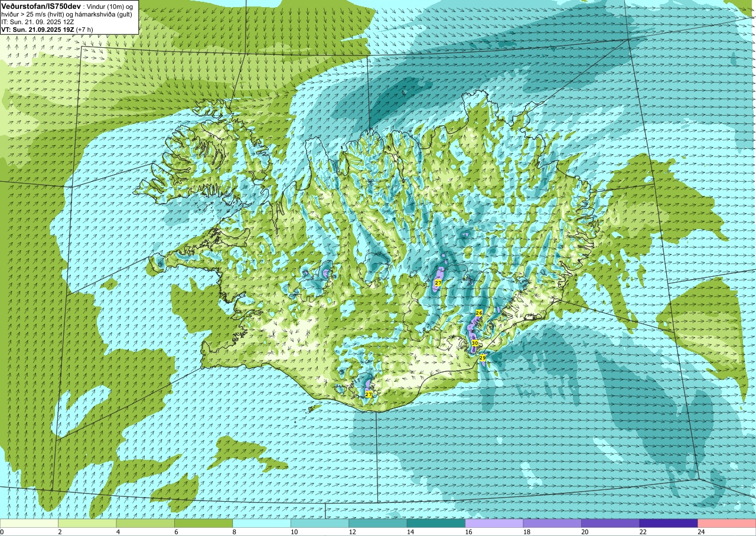Click the pink above-24 m/s legend swatch
Screen dimensions: 756x536
coord(727,523)
